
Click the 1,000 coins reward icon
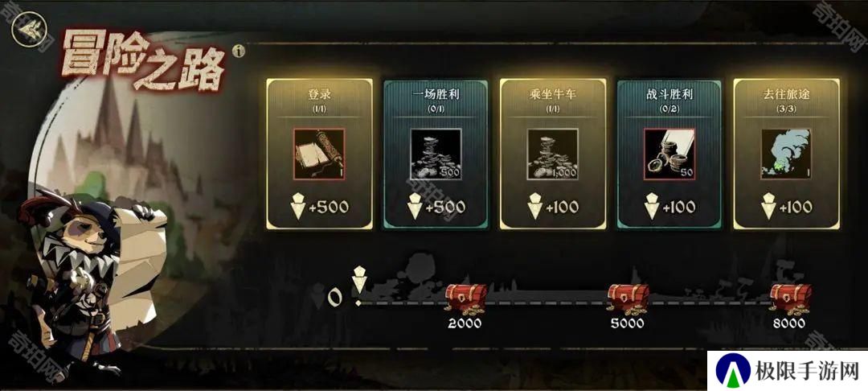point(552,154)
